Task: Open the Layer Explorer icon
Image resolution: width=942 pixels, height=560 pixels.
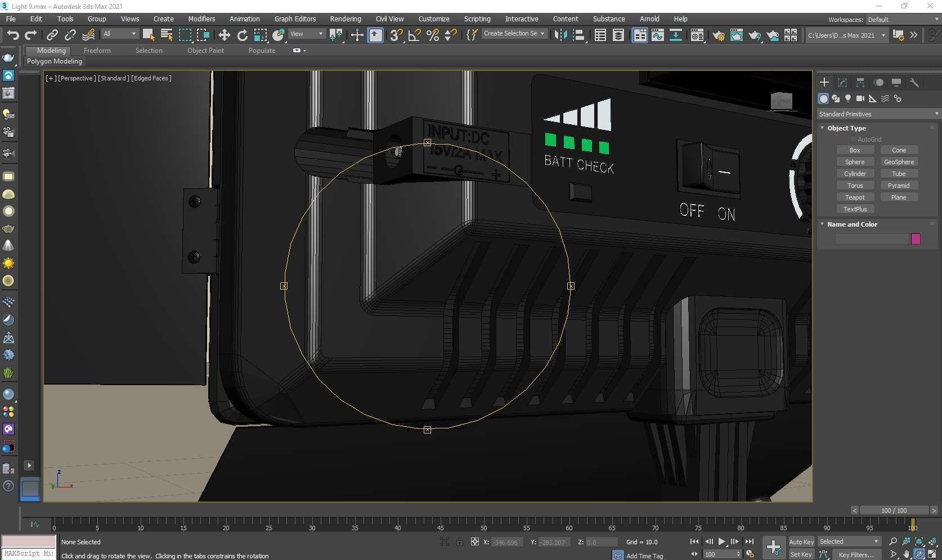Action: [618, 35]
